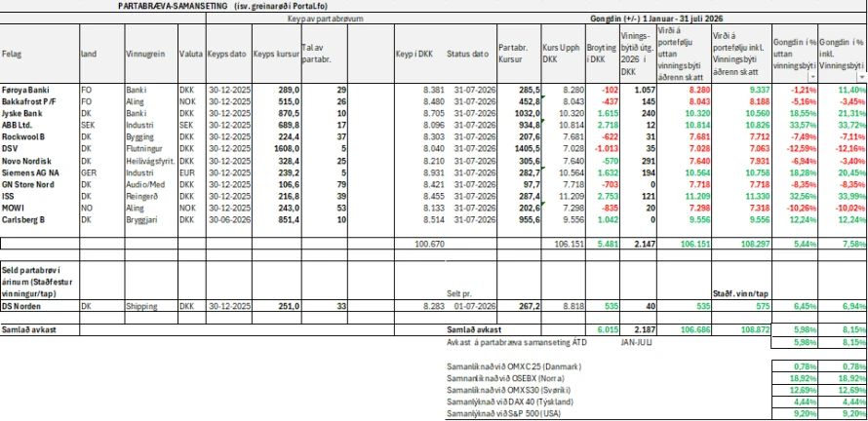Select the DS Norden company cell
The width and height of the screenshot is (868, 421).
click(40, 306)
